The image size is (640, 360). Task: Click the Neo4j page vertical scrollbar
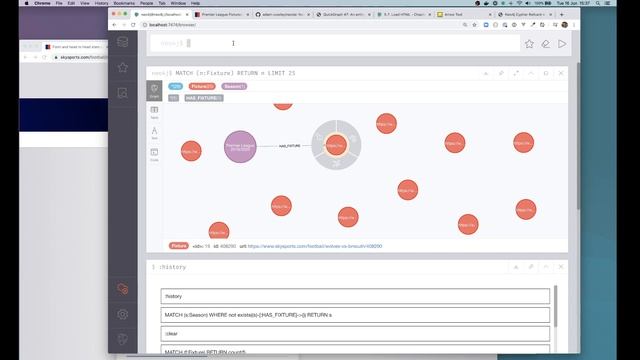pos(578,137)
